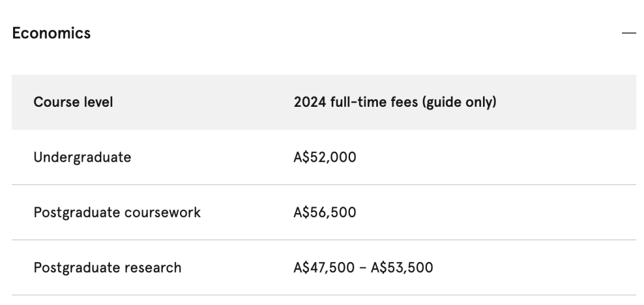Viewport: 644px width, 305px height.
Task: Select the Postgraduate research row label
Action: click(107, 267)
